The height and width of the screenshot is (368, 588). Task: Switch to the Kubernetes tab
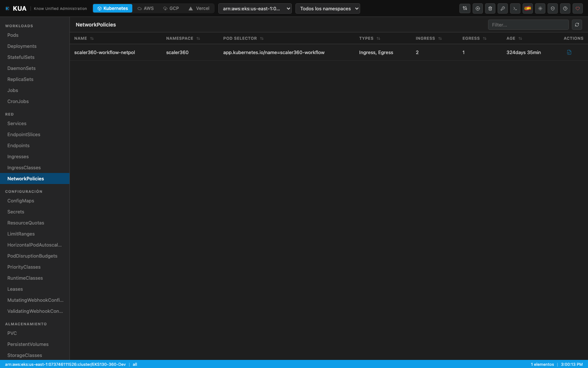112,8
